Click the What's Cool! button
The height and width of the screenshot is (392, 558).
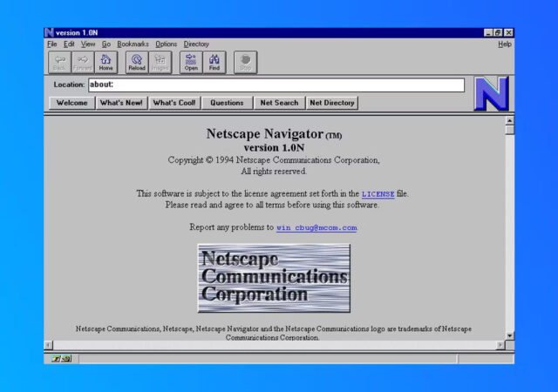[x=174, y=103]
